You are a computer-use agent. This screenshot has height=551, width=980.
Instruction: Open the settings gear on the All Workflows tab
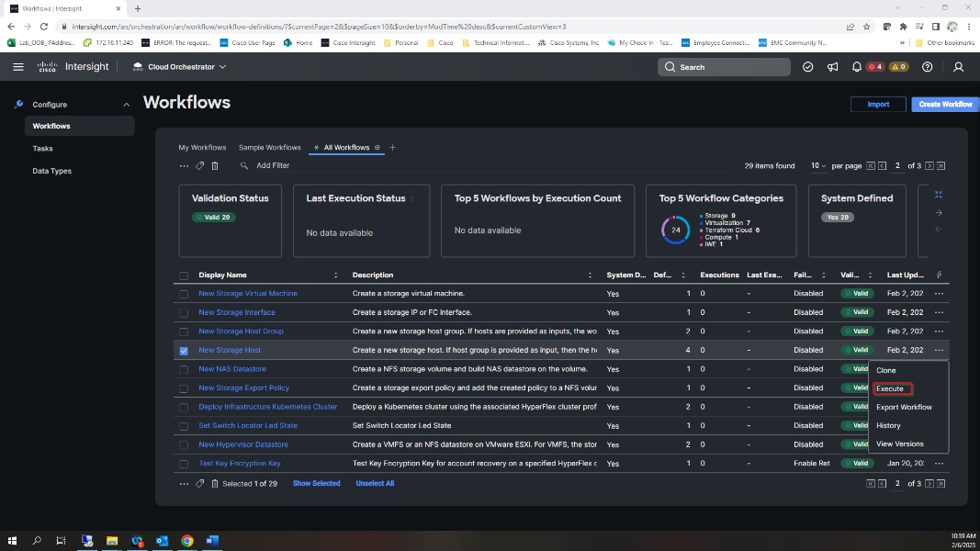[377, 148]
